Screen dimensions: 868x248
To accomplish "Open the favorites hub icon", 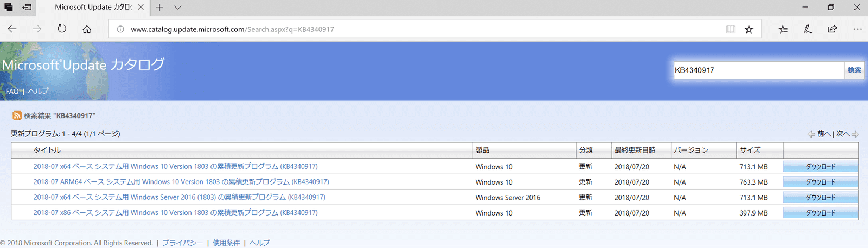I will [783, 29].
